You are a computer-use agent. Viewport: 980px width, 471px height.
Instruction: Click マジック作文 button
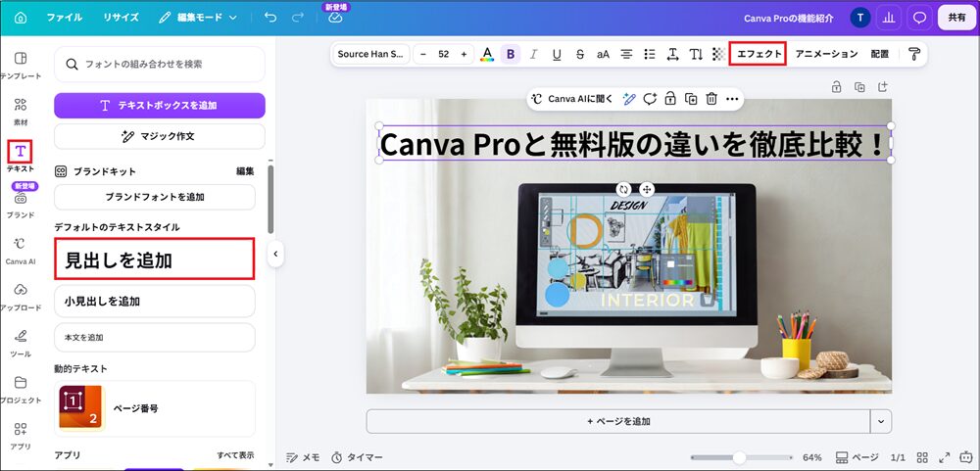160,136
